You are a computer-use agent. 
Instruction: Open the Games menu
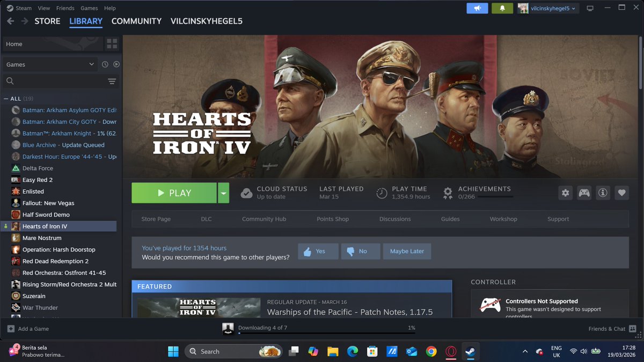(x=89, y=8)
